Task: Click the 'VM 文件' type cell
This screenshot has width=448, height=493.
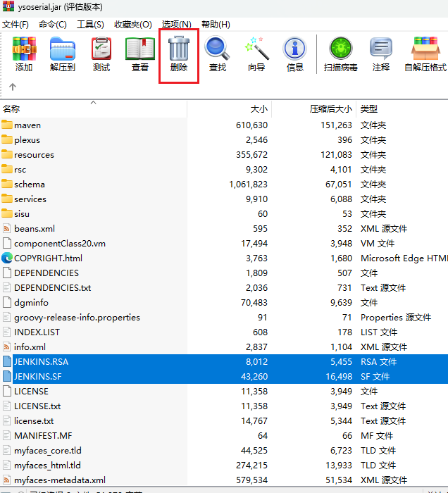Action: pos(378,244)
